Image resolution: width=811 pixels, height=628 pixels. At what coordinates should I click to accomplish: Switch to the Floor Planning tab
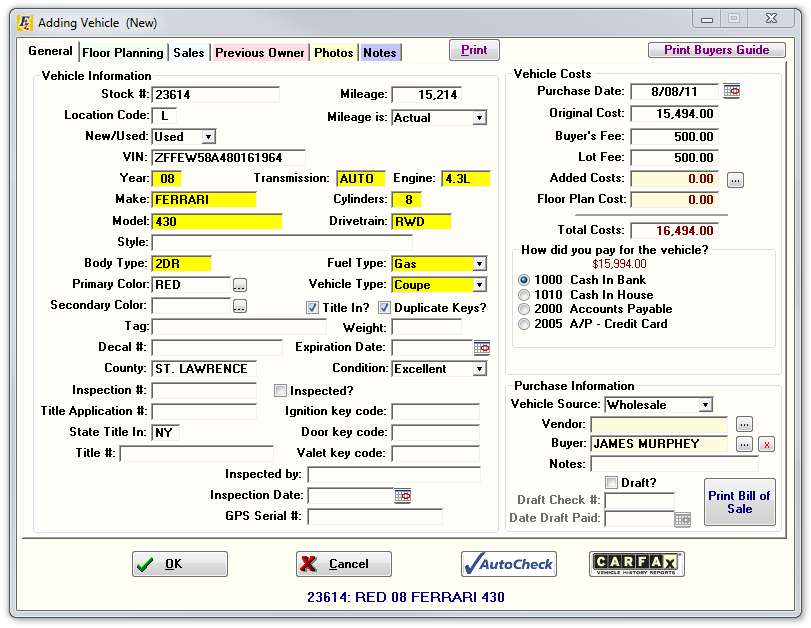(x=123, y=53)
